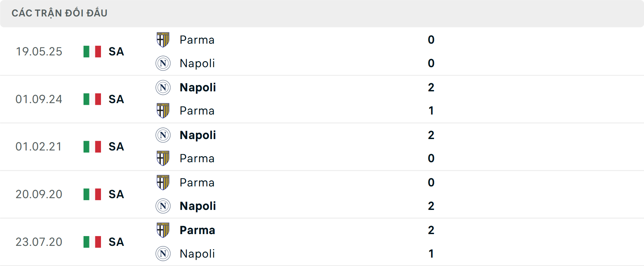
Task: Click the Napoli badge in the 20.09.20 row
Action: point(163,206)
